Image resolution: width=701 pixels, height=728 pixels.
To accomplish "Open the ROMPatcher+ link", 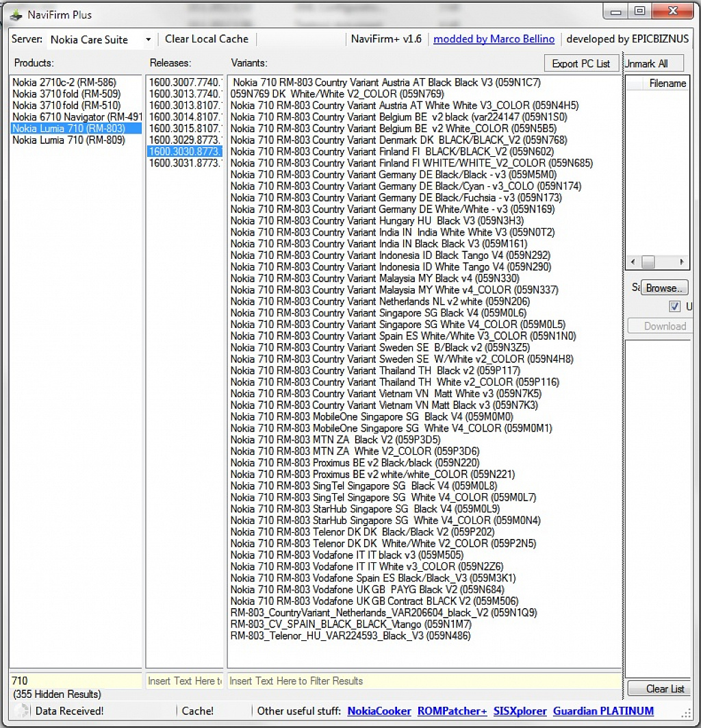I will (x=453, y=711).
